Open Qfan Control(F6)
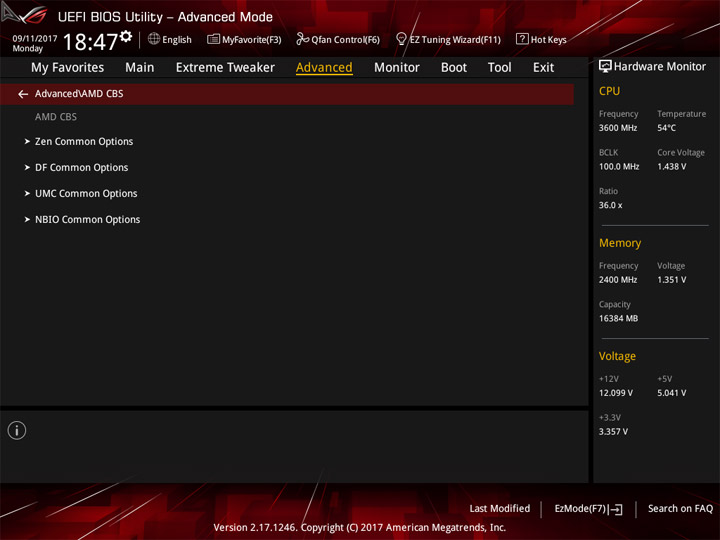 pos(338,39)
